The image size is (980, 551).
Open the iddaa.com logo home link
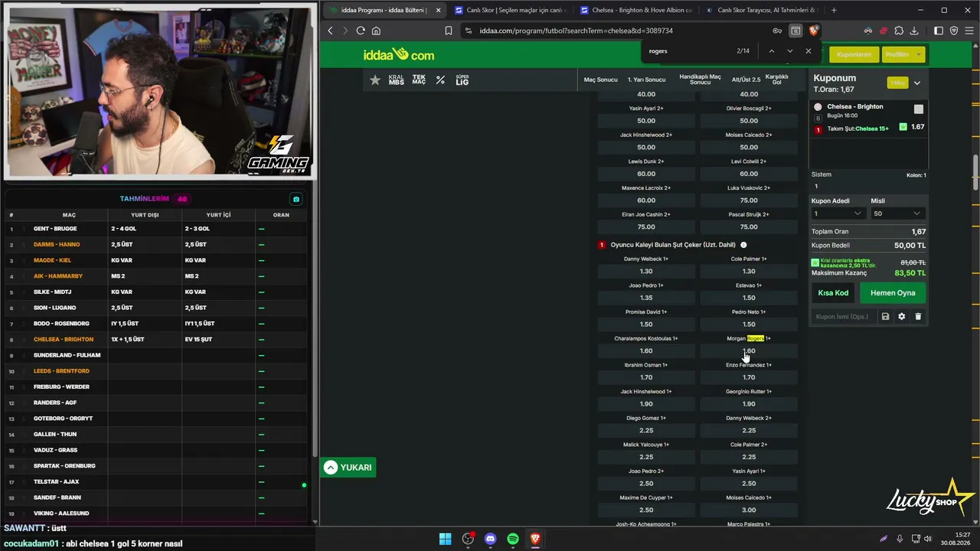pyautogui.click(x=399, y=54)
